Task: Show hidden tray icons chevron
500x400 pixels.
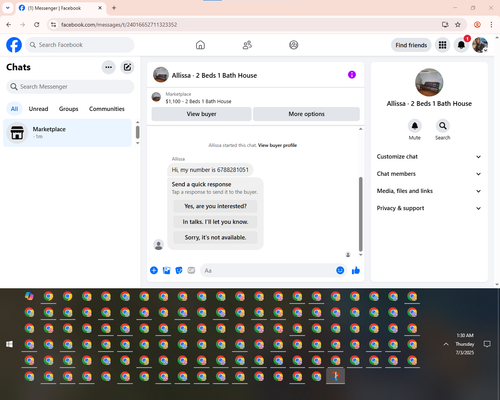Action: (446, 344)
